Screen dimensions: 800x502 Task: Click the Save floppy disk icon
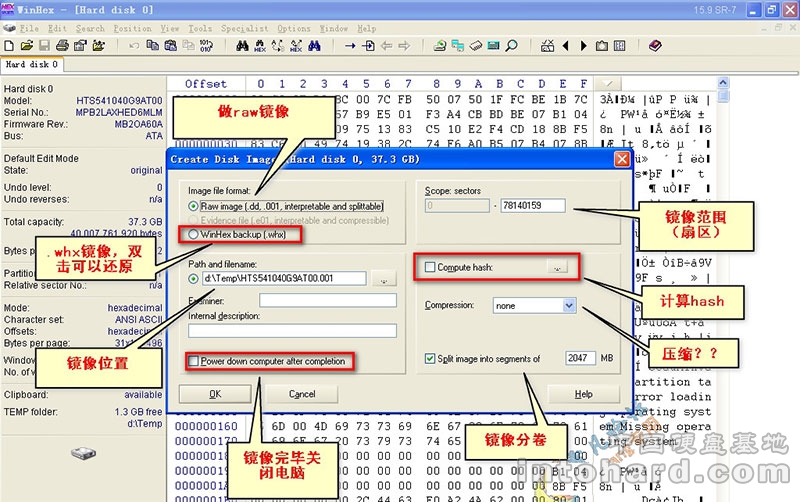44,46
